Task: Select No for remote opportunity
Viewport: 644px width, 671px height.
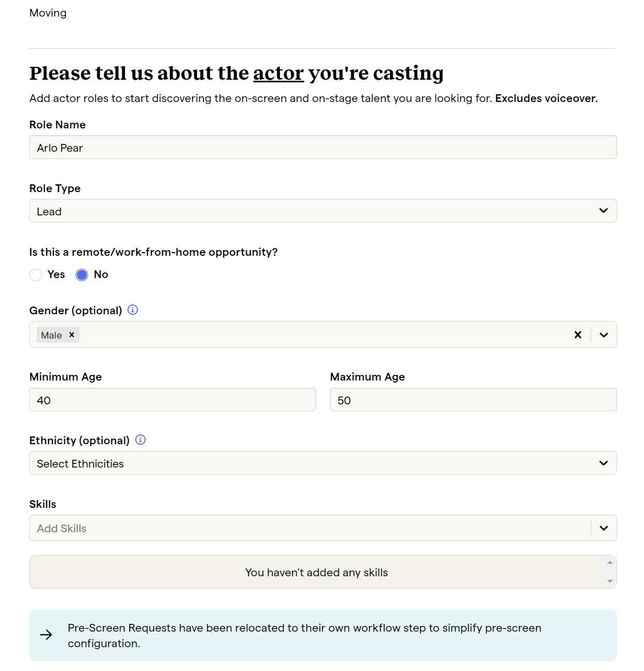Action: (82, 274)
